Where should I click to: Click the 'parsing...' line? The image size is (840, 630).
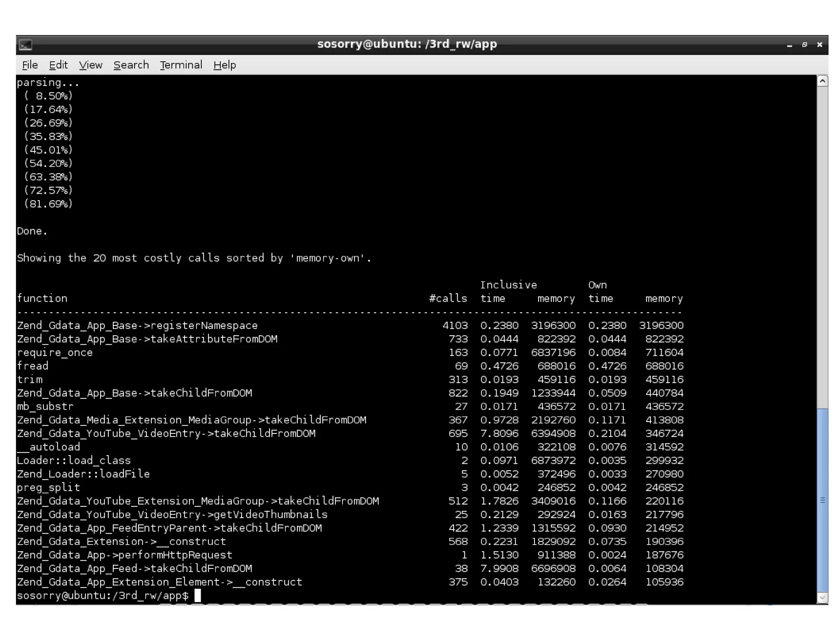point(48,82)
